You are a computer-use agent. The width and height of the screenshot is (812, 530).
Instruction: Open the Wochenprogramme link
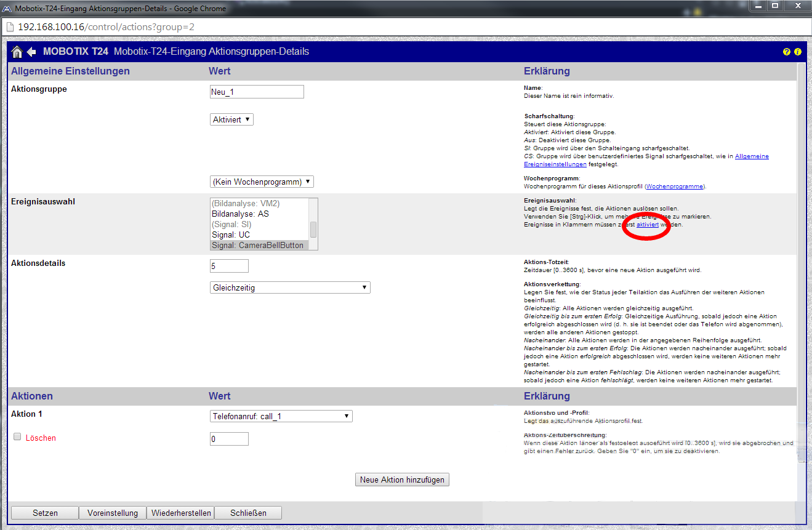coord(675,186)
